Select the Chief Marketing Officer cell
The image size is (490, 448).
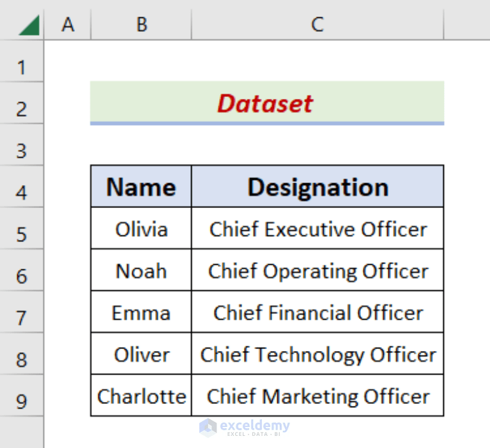tap(318, 395)
